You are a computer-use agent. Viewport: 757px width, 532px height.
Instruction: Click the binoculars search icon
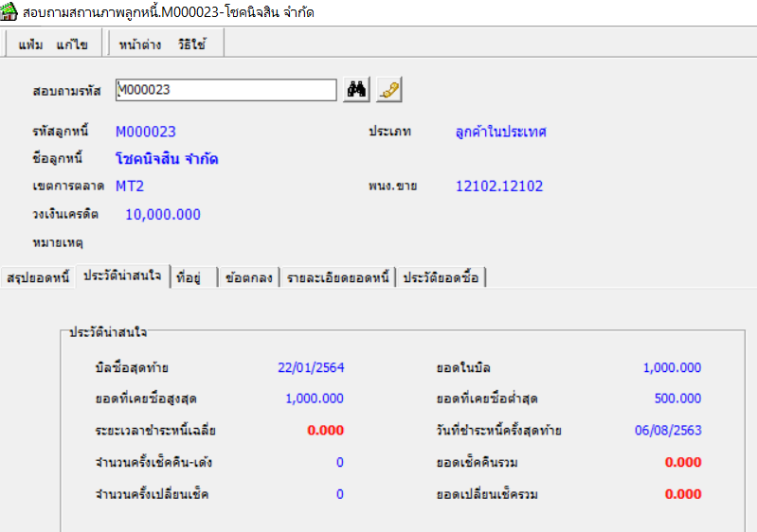tap(357, 90)
